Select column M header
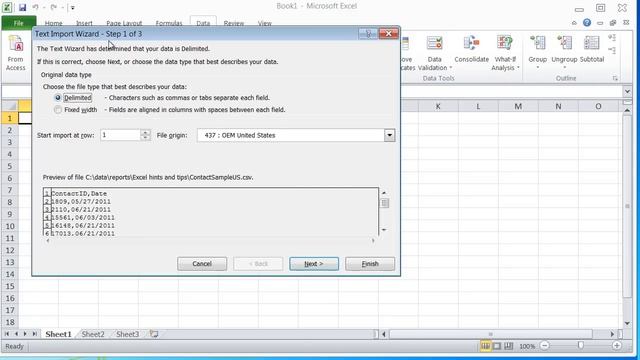This screenshot has height=360, width=640. click(518, 107)
